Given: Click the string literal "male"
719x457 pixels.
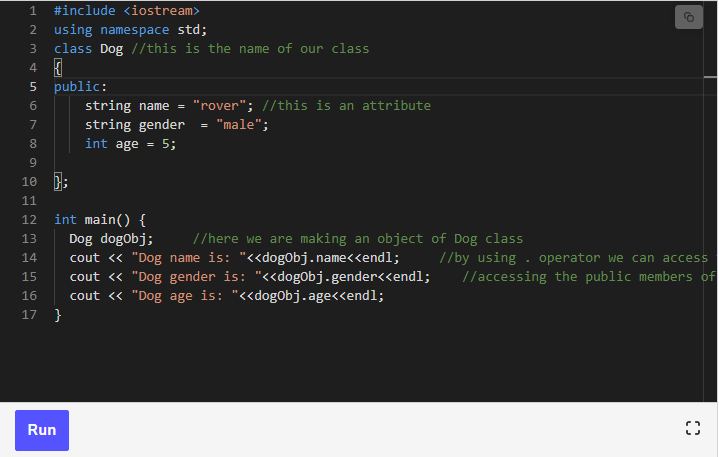Looking at the screenshot, I should click(x=238, y=125).
